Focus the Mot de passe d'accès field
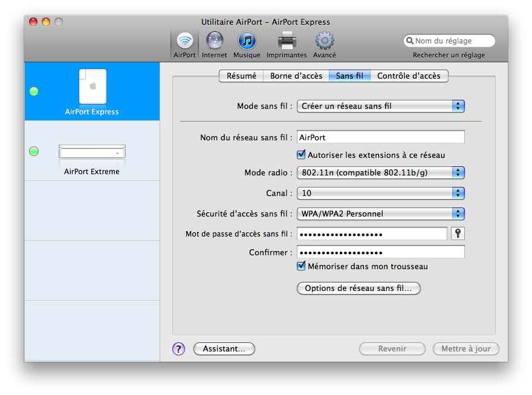This screenshot has height=395, width=532. 372,233
